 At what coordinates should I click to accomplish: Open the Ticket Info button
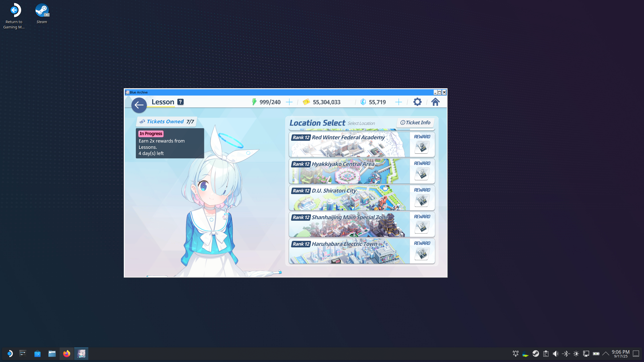415,122
